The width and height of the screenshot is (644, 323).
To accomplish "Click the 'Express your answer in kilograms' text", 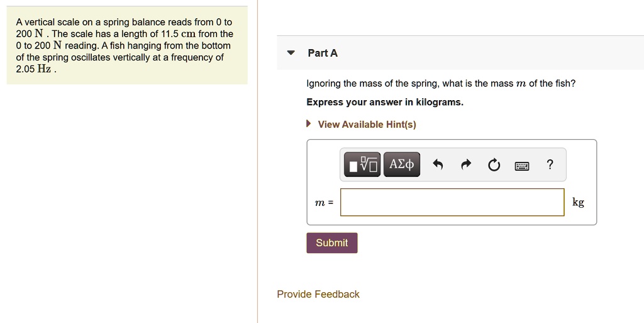I will (384, 102).
